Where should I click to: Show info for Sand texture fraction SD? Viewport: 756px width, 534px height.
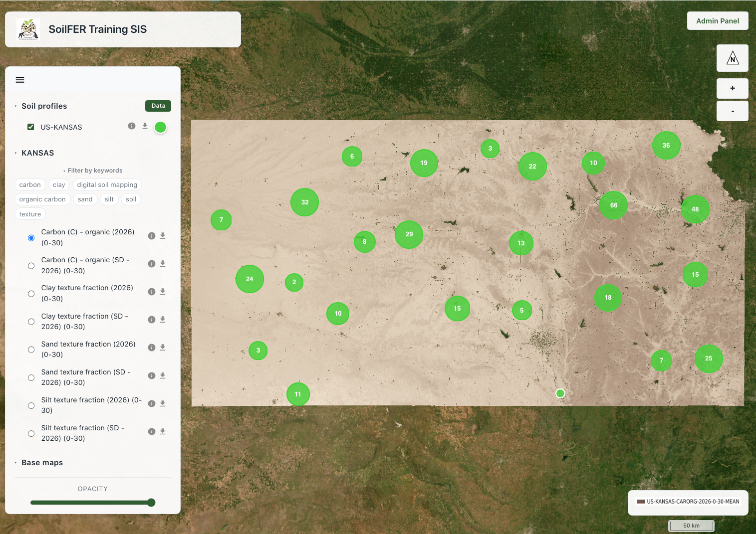(x=152, y=376)
